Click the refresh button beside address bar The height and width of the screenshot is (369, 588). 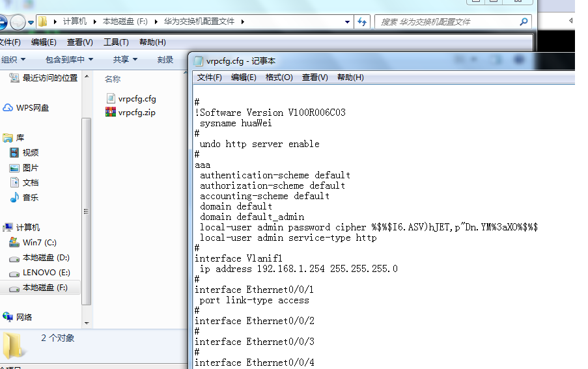coord(362,21)
